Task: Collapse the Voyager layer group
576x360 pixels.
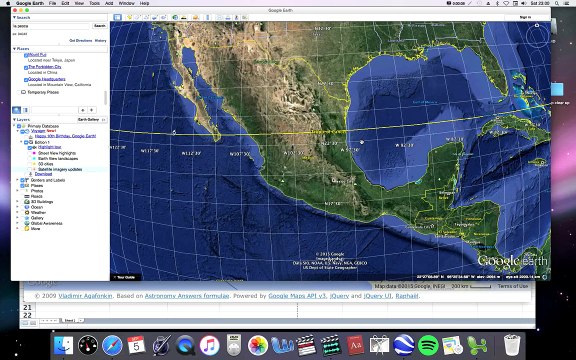Action: [17, 131]
